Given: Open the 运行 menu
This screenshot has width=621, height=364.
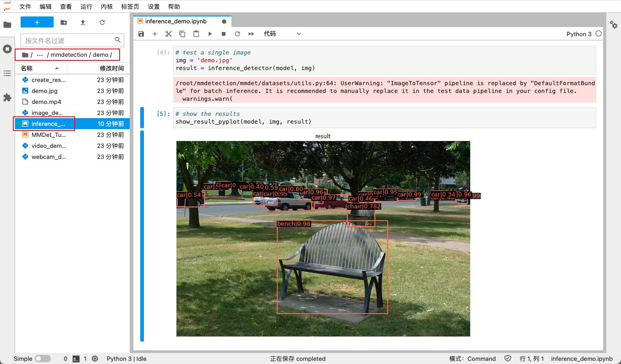Looking at the screenshot, I should 86,6.
